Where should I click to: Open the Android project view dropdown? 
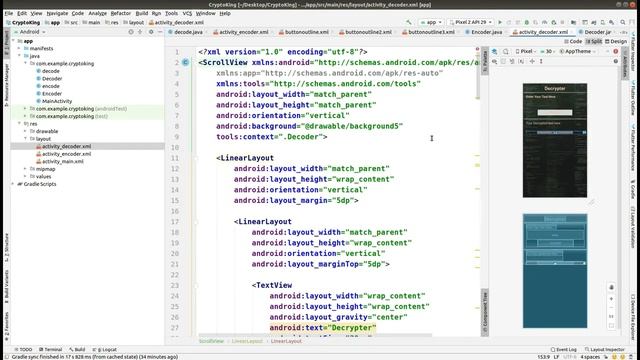30,32
